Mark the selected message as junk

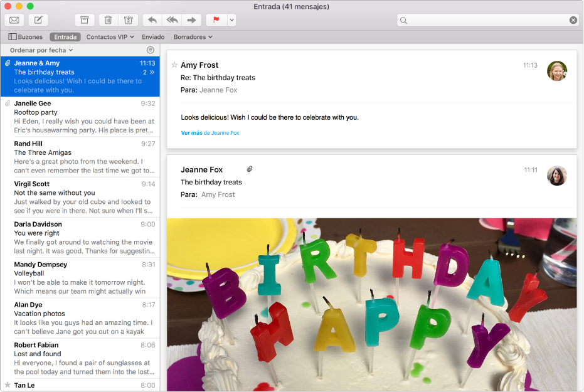[x=128, y=19]
